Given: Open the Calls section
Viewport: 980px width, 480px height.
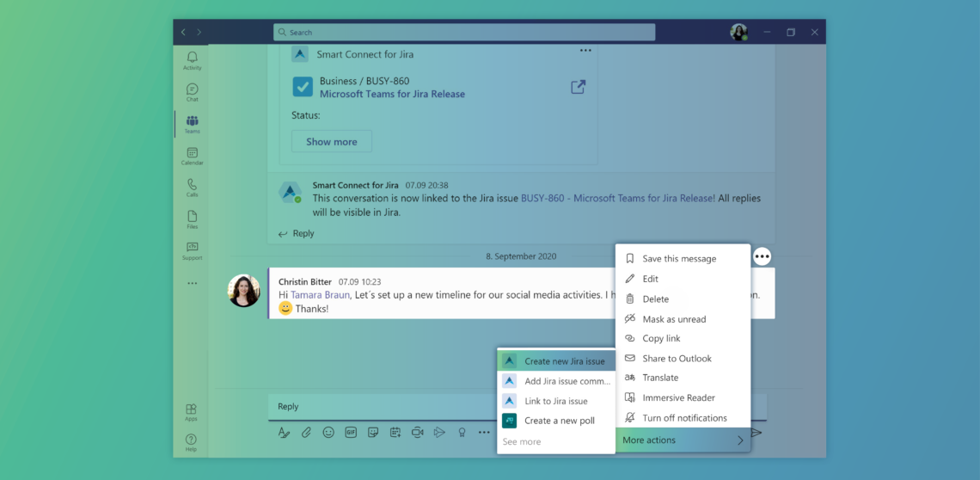Looking at the screenshot, I should (192, 188).
